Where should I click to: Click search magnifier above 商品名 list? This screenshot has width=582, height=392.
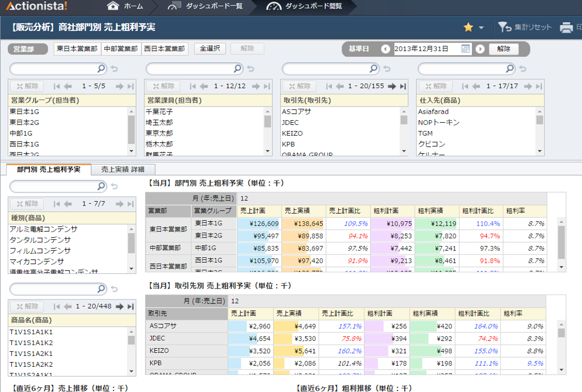[101, 289]
